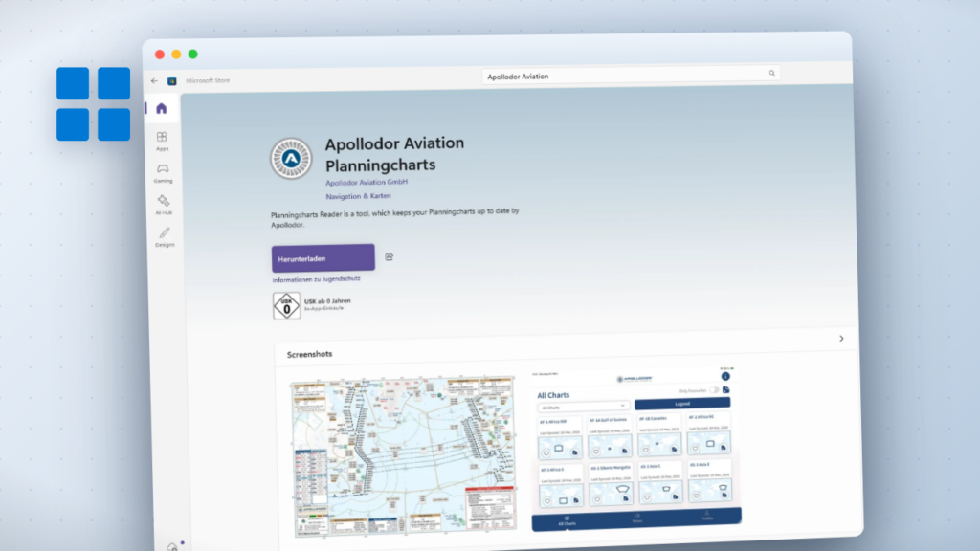Click the 'Apollodor Aviation Planningcharts' title
The height and width of the screenshot is (551, 980).
[394, 154]
